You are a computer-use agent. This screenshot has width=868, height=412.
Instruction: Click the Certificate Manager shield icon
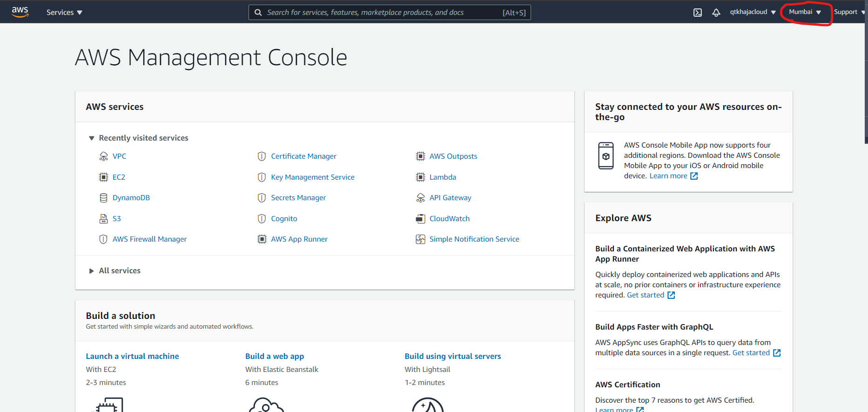pos(262,156)
